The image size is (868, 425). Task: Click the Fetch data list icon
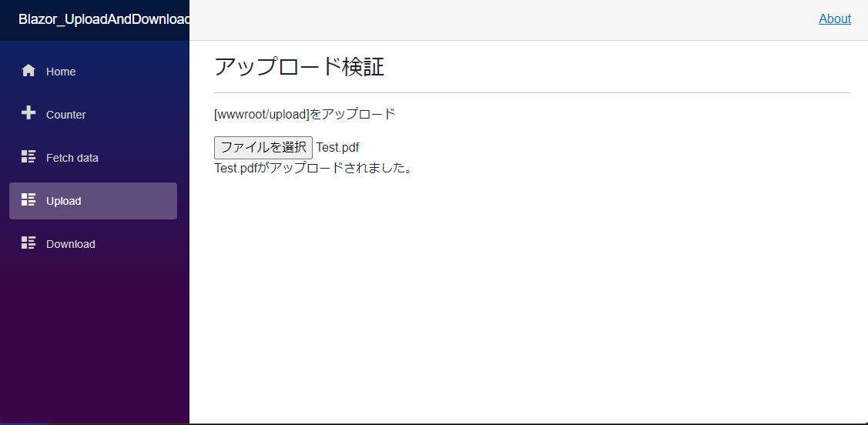pyautogui.click(x=28, y=156)
